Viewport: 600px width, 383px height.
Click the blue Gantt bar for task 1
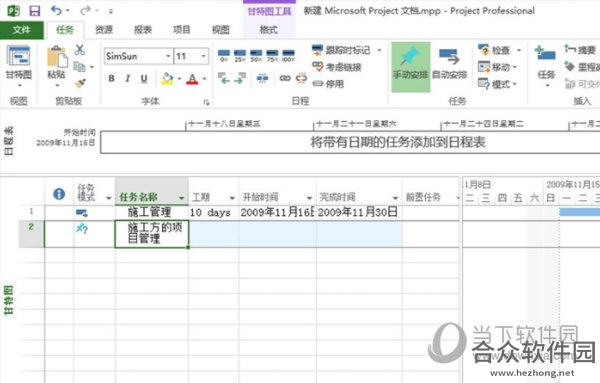pyautogui.click(x=579, y=212)
